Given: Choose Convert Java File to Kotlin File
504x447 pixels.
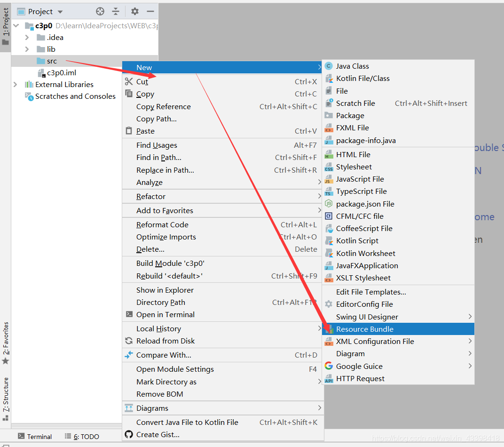Looking at the screenshot, I should pyautogui.click(x=222, y=422).
